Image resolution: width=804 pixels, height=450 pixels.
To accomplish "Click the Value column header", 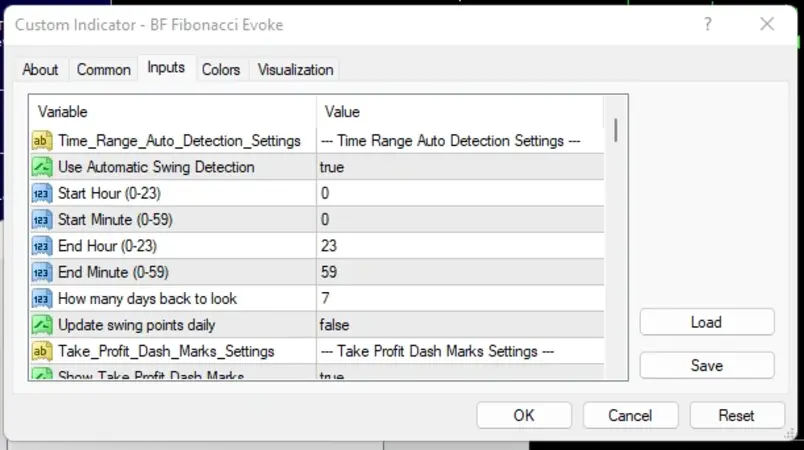I will pyautogui.click(x=460, y=112).
